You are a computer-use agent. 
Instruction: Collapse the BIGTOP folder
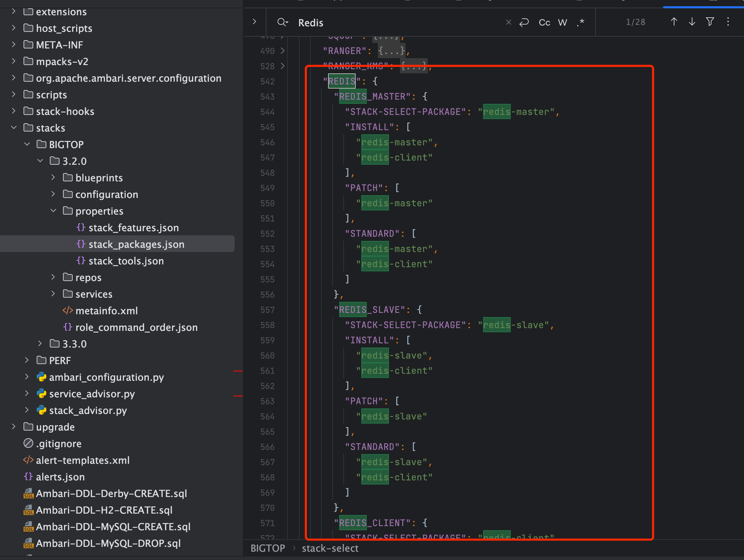point(27,144)
